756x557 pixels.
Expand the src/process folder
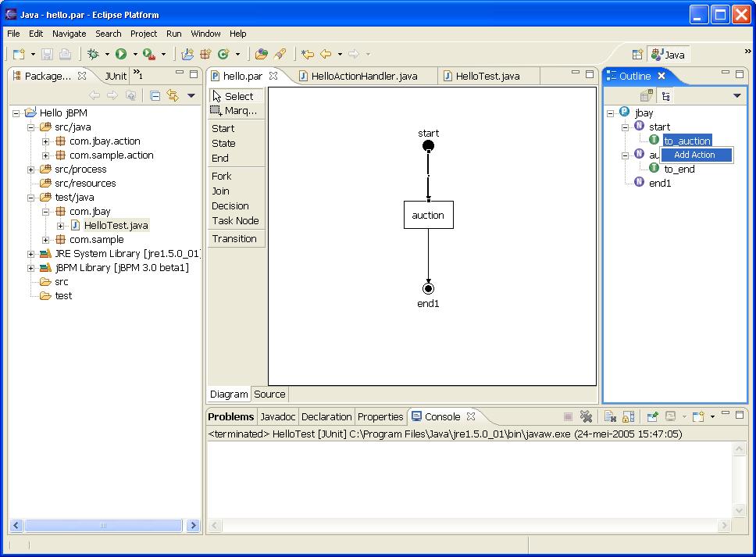pos(31,170)
